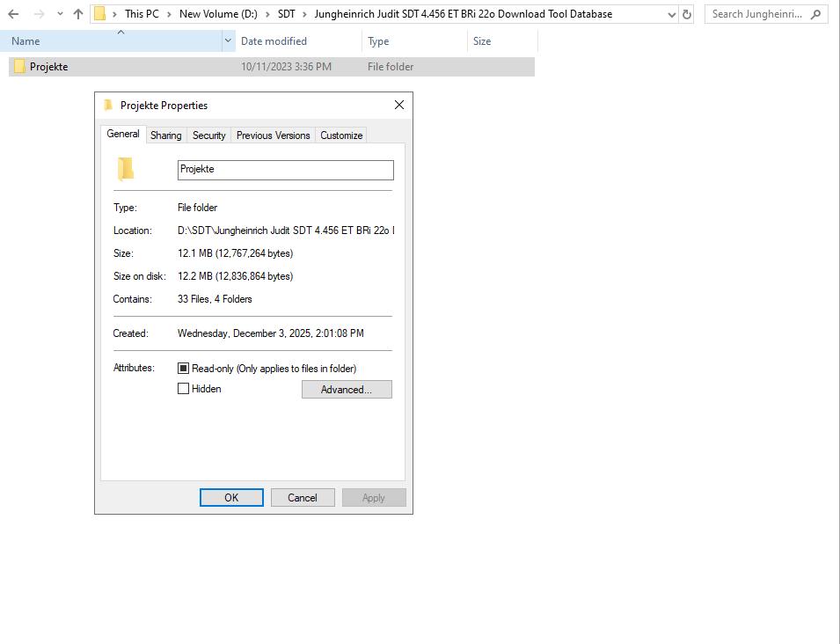Expand chevron after This PC breadcrumb

[x=169, y=14]
